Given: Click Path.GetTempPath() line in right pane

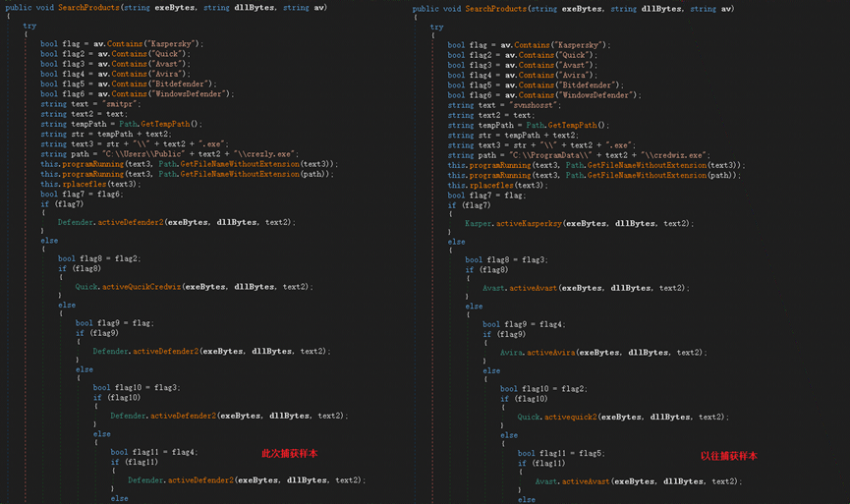Looking at the screenshot, I should (529, 125).
